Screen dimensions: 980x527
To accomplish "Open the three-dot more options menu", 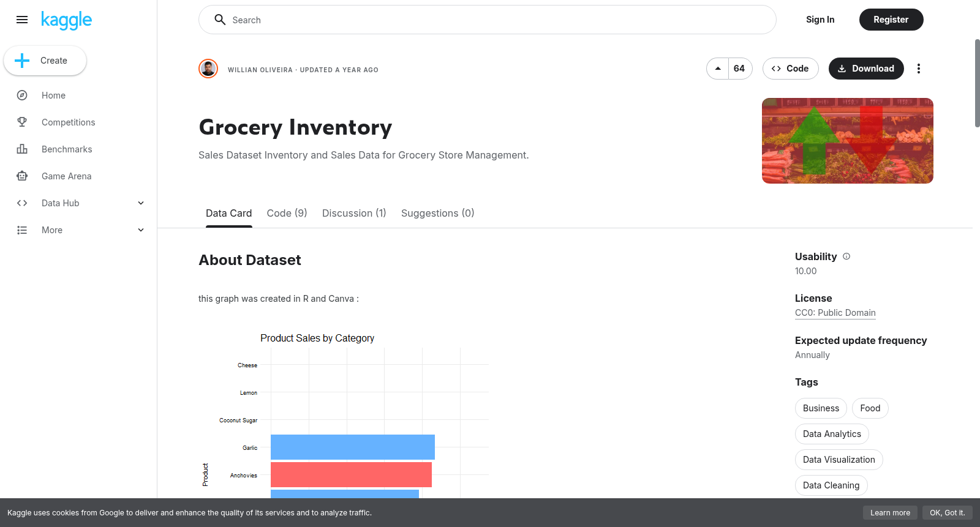I will pos(919,69).
